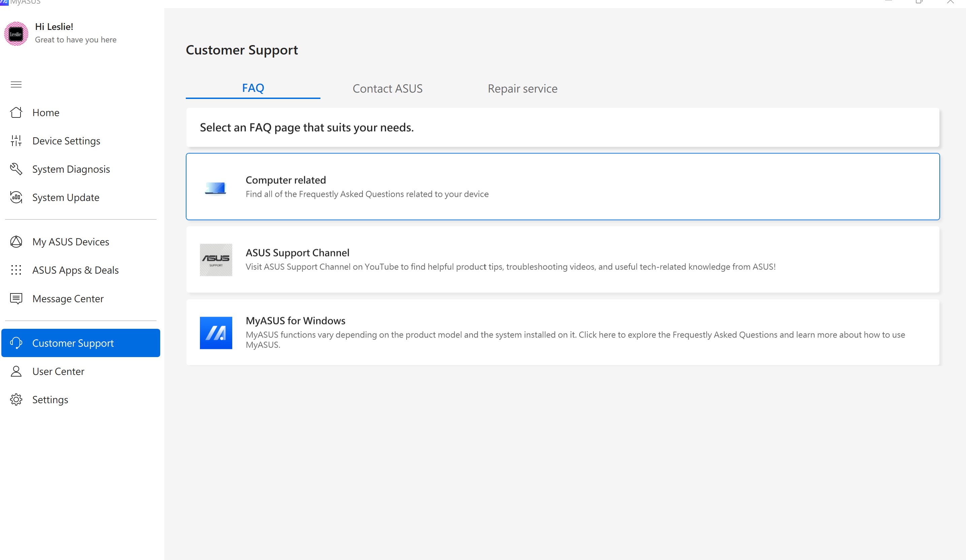Image resolution: width=966 pixels, height=560 pixels.
Task: Switch to Repair Service tab
Action: [522, 88]
